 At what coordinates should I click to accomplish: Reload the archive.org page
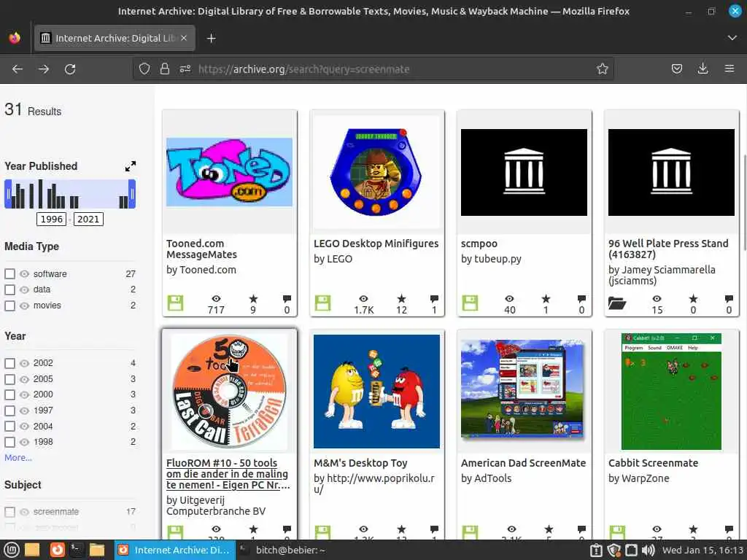pos(70,69)
